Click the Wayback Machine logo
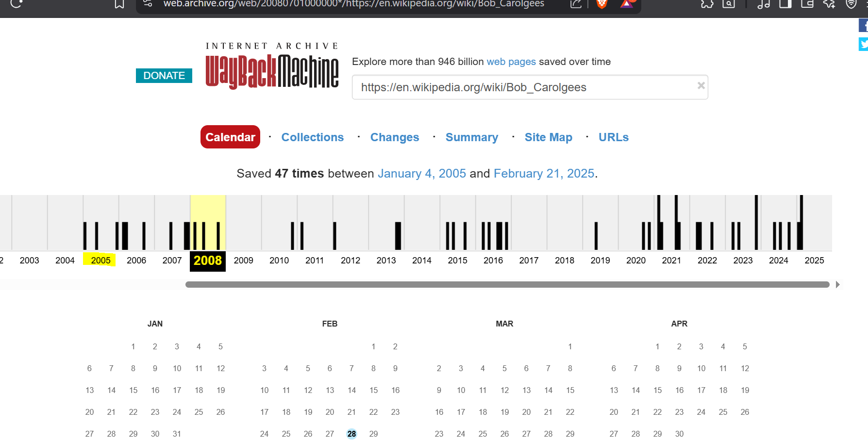Image resolution: width=868 pixels, height=441 pixels. [272, 66]
